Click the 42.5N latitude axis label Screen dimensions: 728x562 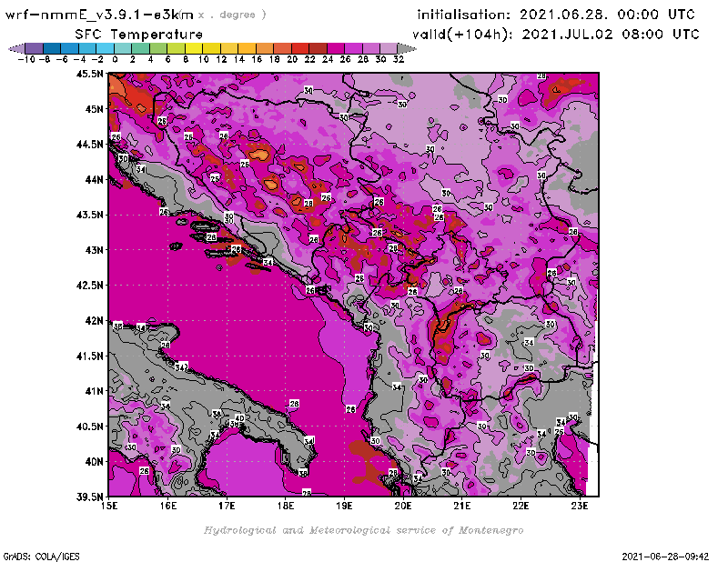tap(90, 286)
